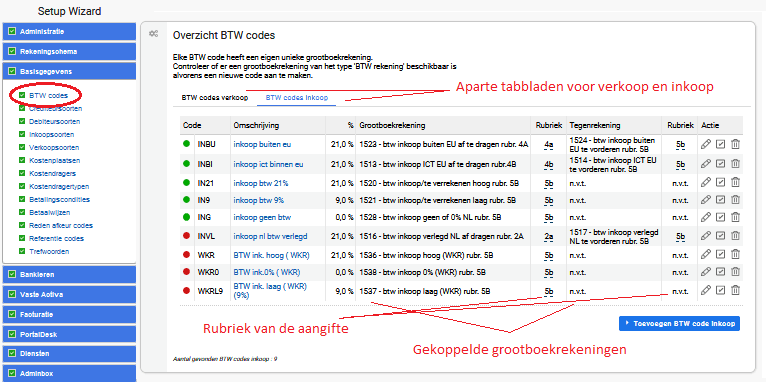Open the 'inkoop nl btw verlegd' link

[270, 236]
